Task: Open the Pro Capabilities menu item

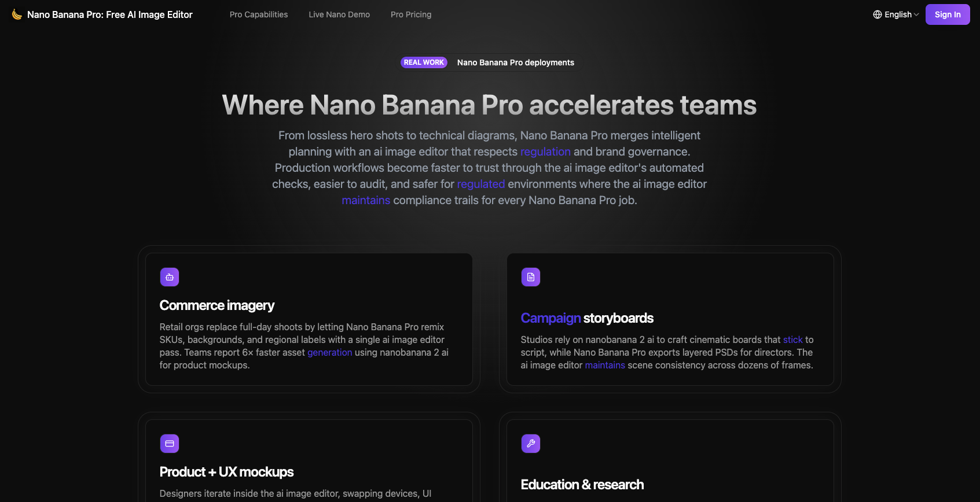Action: [x=259, y=14]
